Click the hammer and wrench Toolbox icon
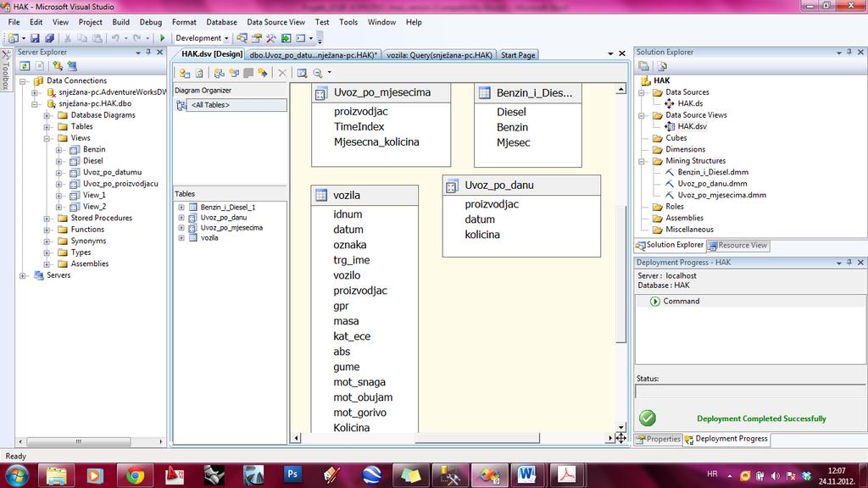The height and width of the screenshot is (488, 868). pos(270,38)
